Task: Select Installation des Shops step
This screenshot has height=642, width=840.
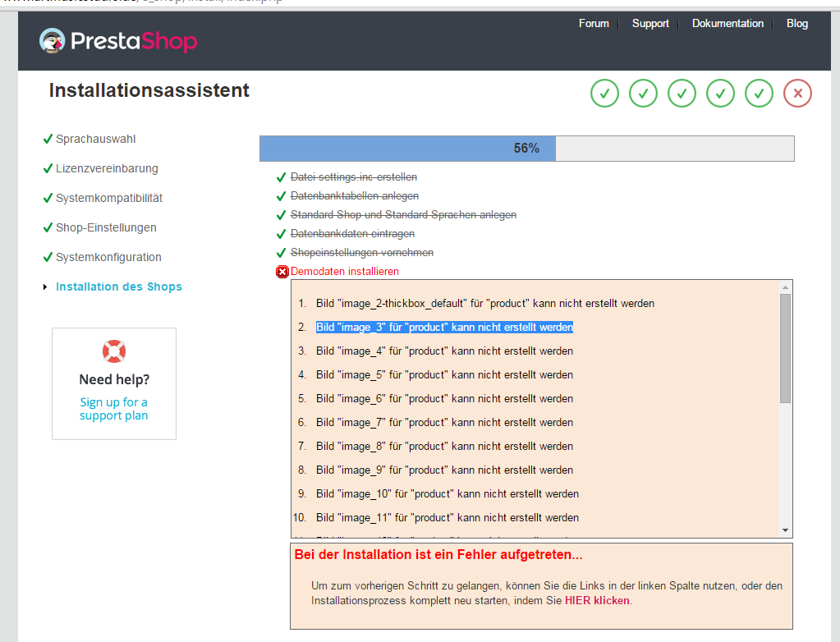Action: [x=119, y=287]
